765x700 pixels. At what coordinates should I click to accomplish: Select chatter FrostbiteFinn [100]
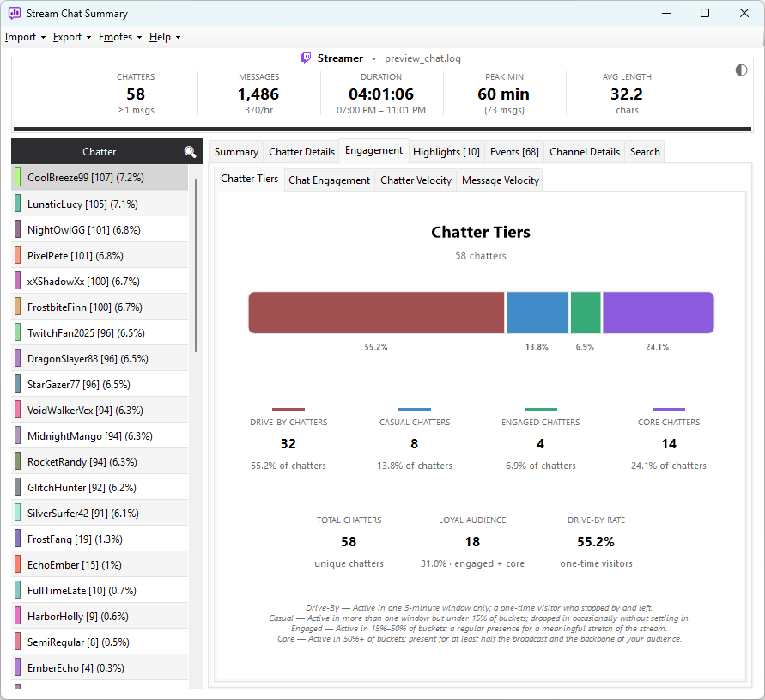[x=100, y=307]
